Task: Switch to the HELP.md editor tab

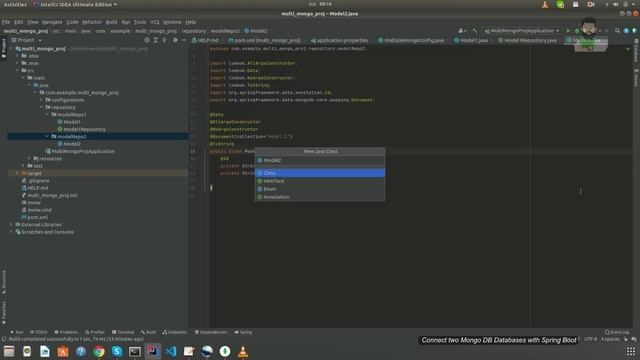Action: pyautogui.click(x=205, y=40)
